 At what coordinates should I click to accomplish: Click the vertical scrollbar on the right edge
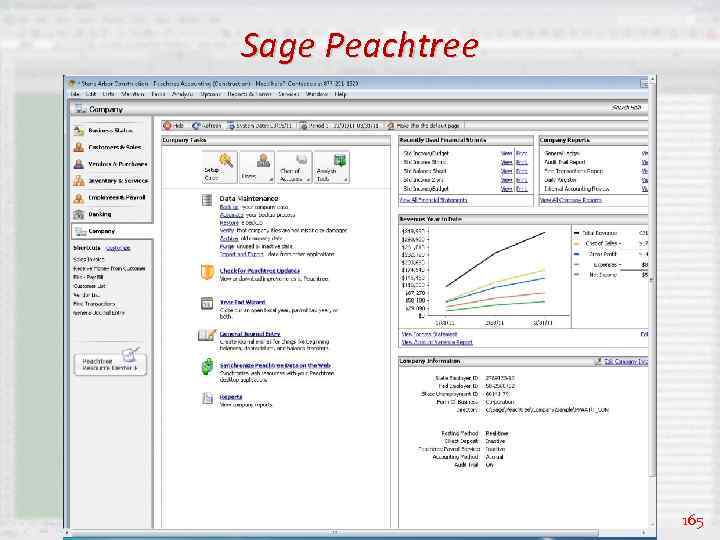(652, 276)
